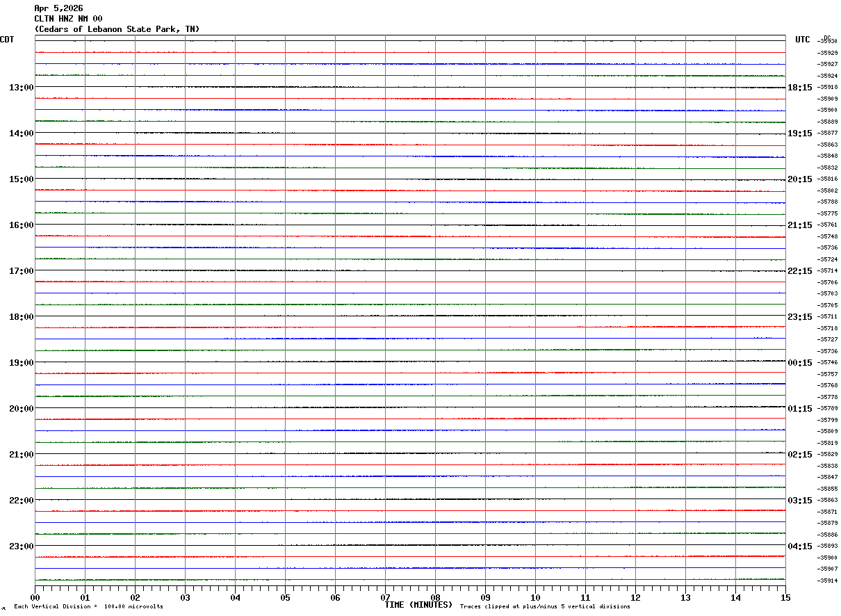Click the 00:15 UTC time label
The width and height of the screenshot is (841, 616).
[800, 363]
